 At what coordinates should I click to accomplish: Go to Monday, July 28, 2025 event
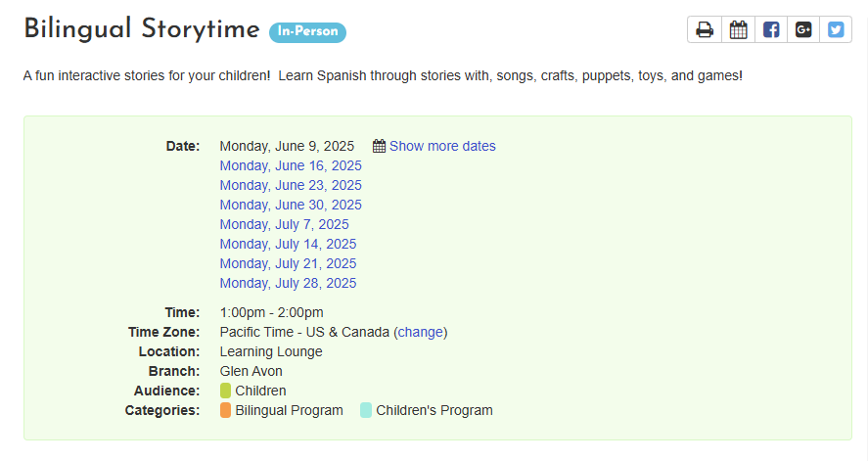(288, 283)
